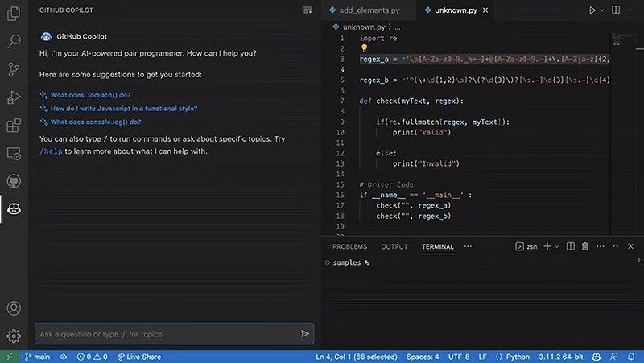Screen dimensions: 644x363
Task: Open the Explorer view in activity bar
Action: [x=14, y=14]
